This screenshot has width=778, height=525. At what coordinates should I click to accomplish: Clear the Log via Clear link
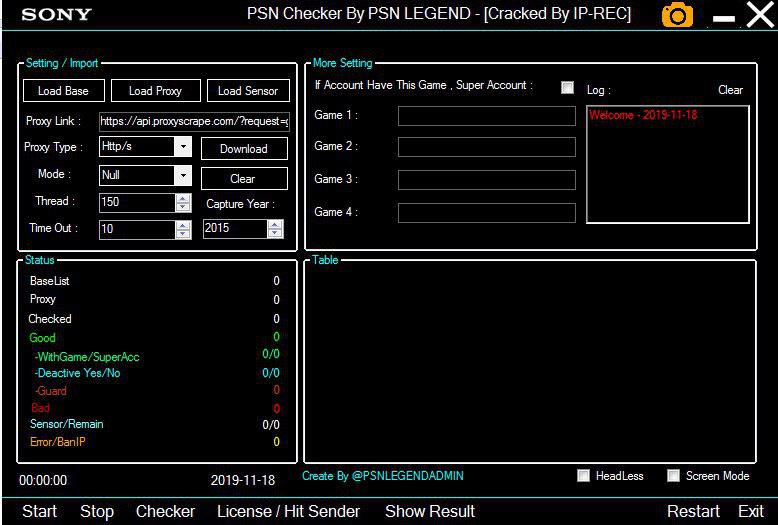[x=730, y=90]
